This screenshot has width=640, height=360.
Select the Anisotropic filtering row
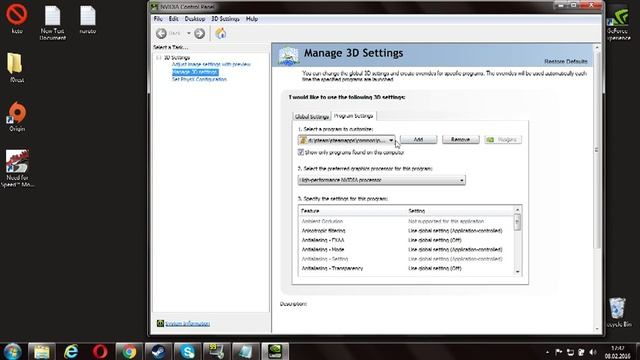point(406,231)
